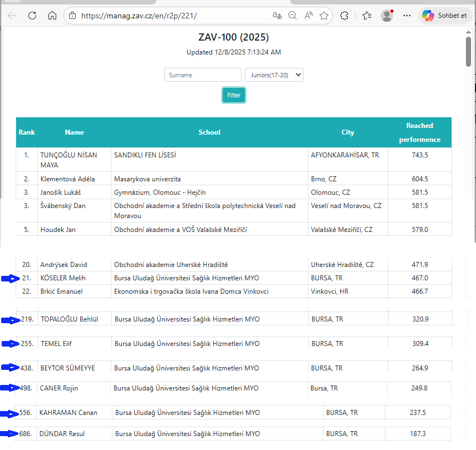Click the Rank column header
Screen dimensions: 476x450
pos(27,132)
